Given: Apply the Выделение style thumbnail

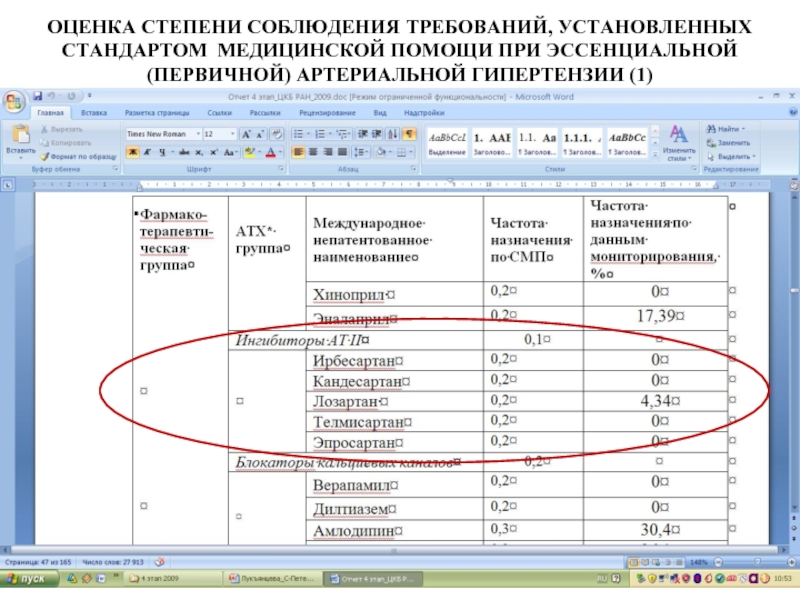Looking at the screenshot, I should click(x=447, y=143).
